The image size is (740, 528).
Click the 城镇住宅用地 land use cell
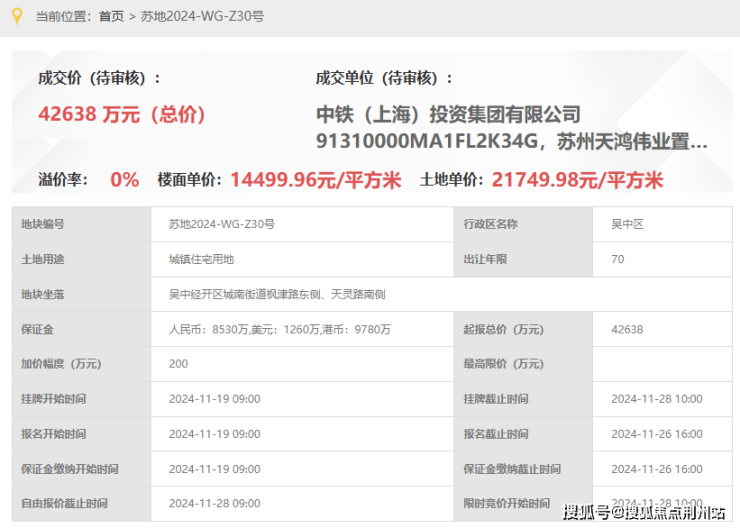pyautogui.click(x=302, y=260)
